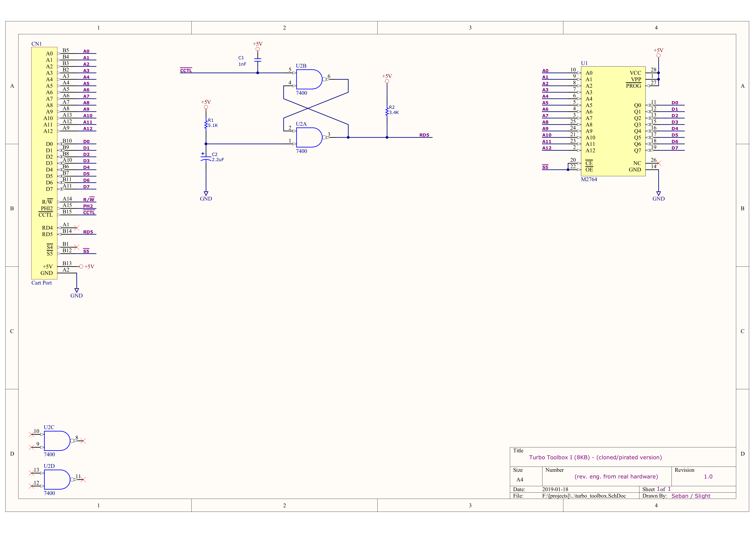Click the no-connect cross on RD4 pin

point(77,228)
